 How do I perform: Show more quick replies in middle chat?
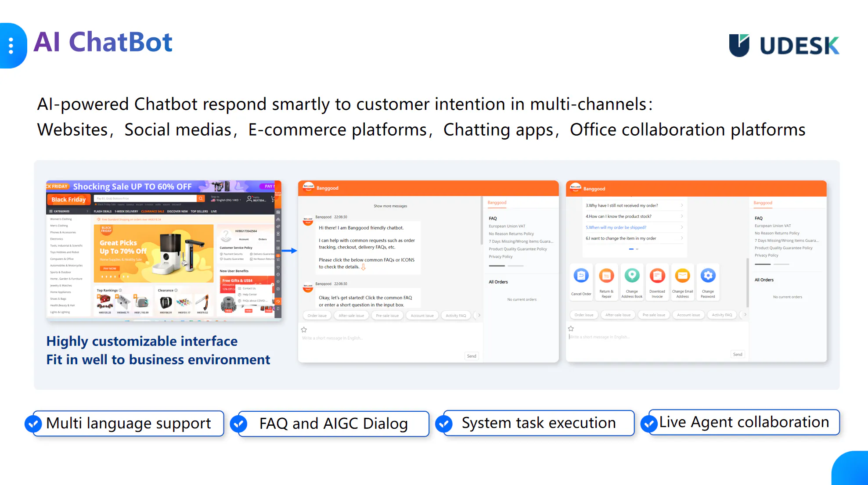pyautogui.click(x=479, y=315)
